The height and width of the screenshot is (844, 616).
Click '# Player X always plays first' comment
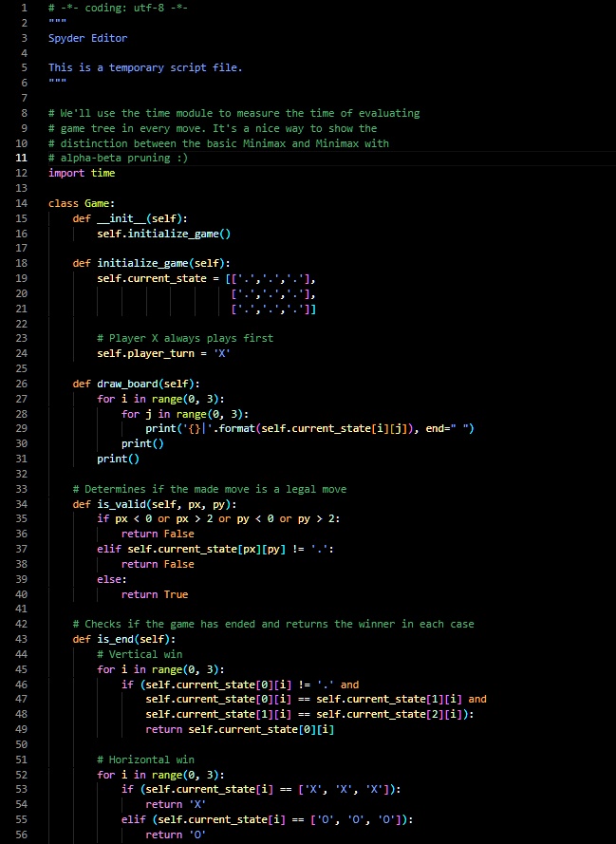tap(185, 339)
